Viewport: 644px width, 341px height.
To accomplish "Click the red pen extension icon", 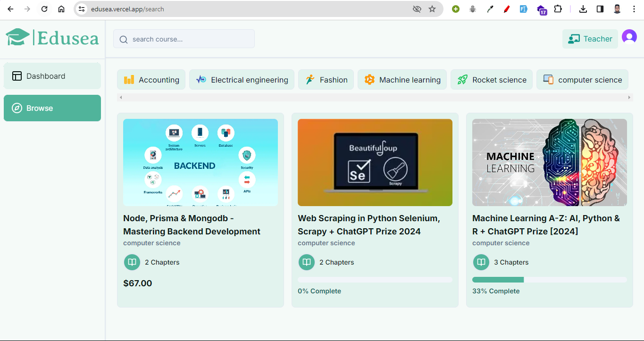I will pyautogui.click(x=507, y=9).
